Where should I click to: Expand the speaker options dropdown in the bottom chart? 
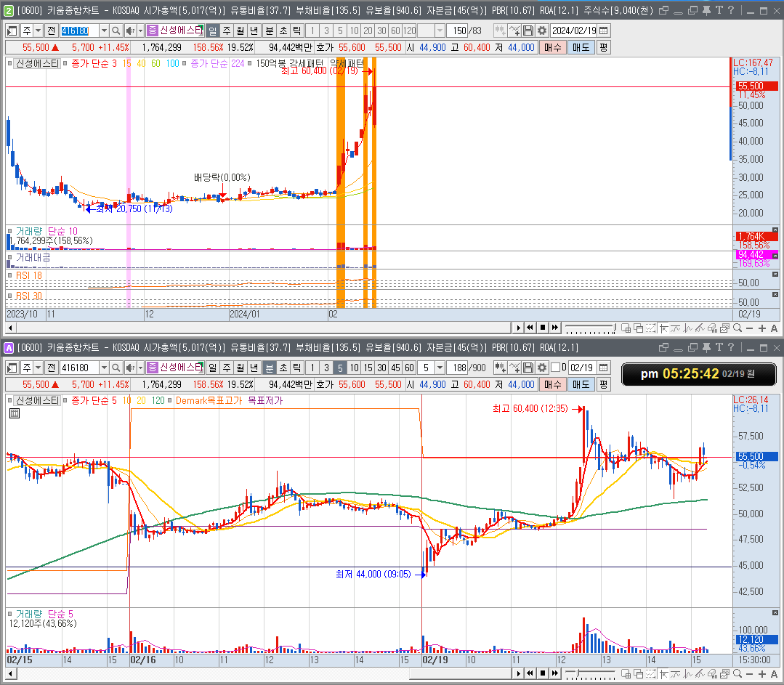click(140, 368)
